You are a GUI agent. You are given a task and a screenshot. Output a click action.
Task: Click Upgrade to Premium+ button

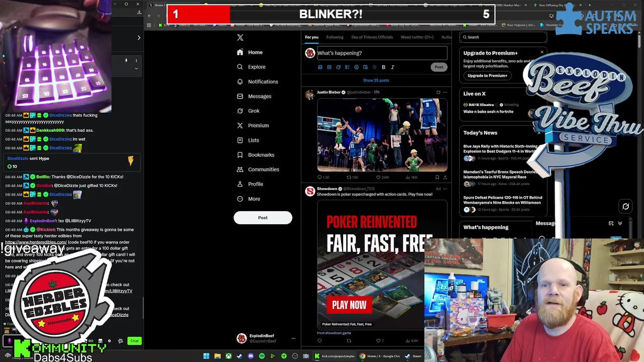pyautogui.click(x=488, y=75)
